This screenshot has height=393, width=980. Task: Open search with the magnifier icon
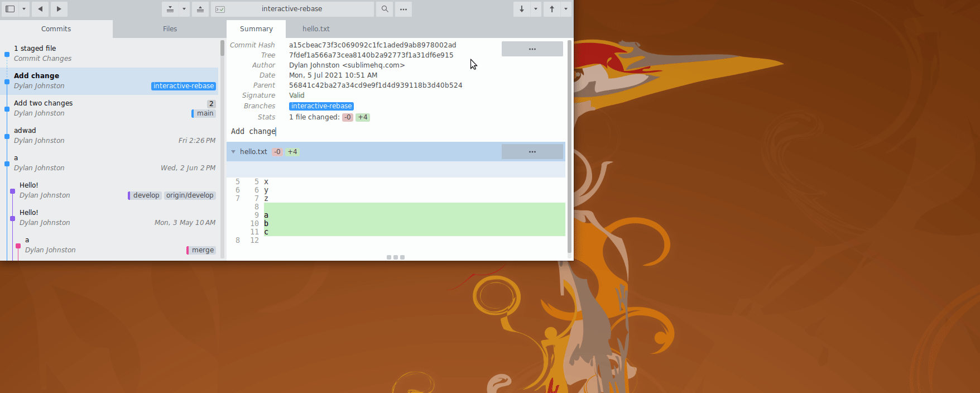385,9
